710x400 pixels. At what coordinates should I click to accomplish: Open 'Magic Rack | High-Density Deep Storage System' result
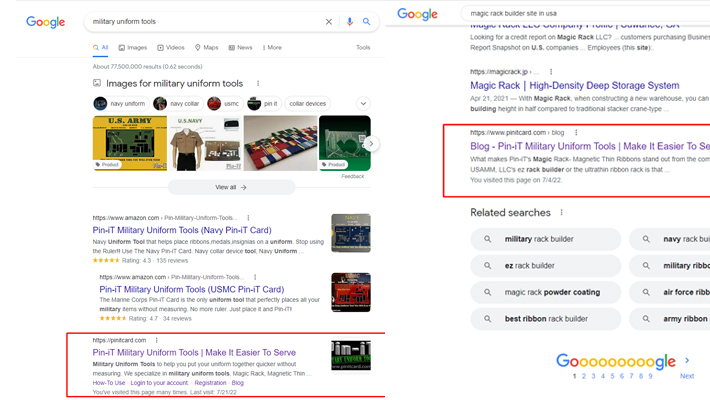[x=575, y=86]
